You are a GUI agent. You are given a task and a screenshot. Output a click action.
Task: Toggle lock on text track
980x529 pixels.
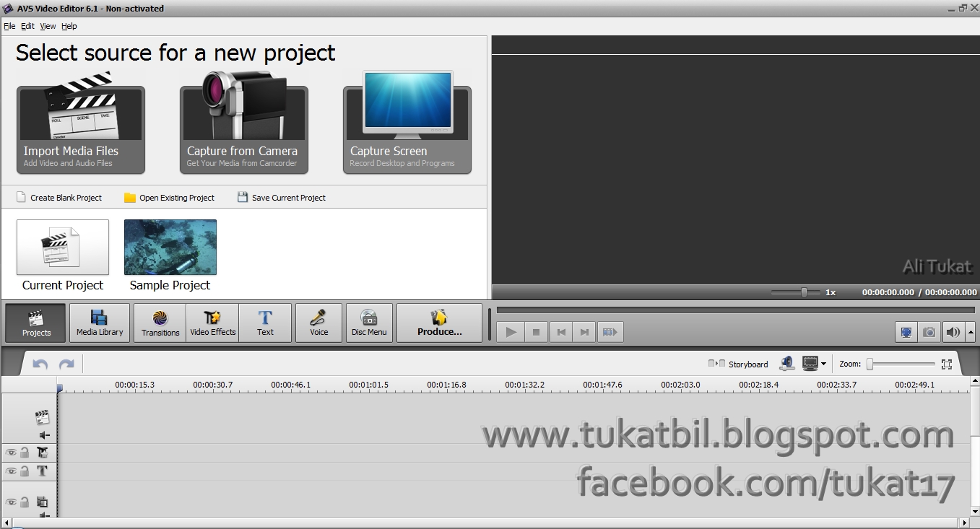(25, 471)
